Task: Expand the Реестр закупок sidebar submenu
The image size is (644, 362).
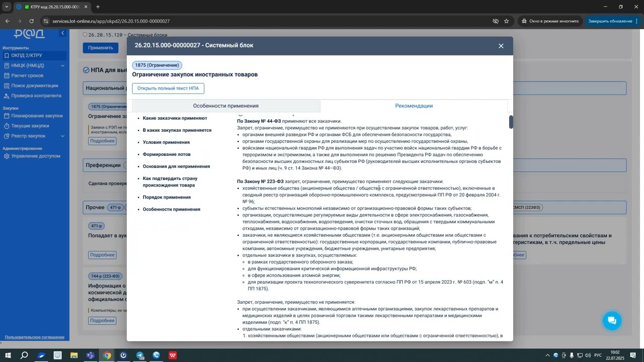Action: [x=63, y=136]
